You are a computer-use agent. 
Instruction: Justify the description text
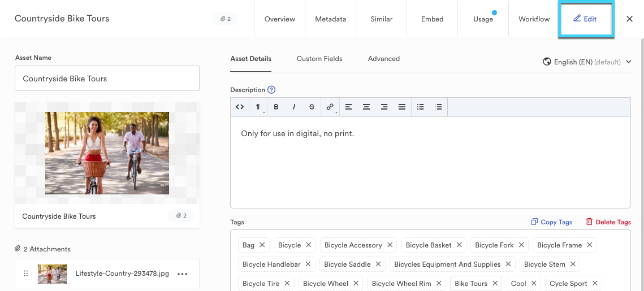401,107
